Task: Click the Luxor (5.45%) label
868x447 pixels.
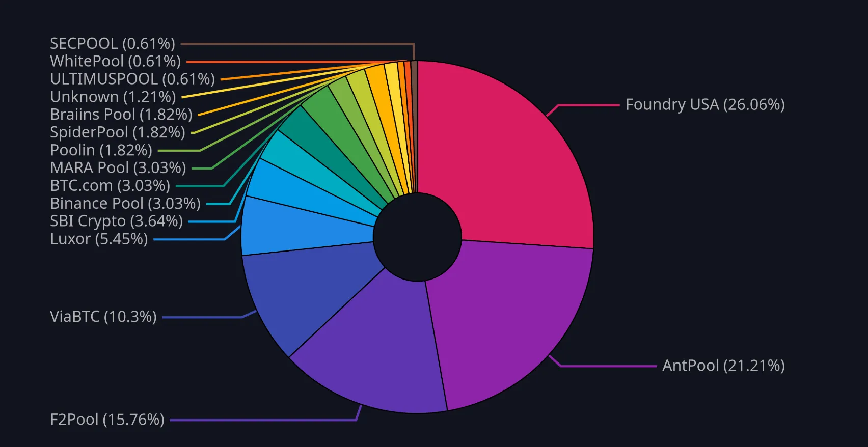Action: (99, 239)
